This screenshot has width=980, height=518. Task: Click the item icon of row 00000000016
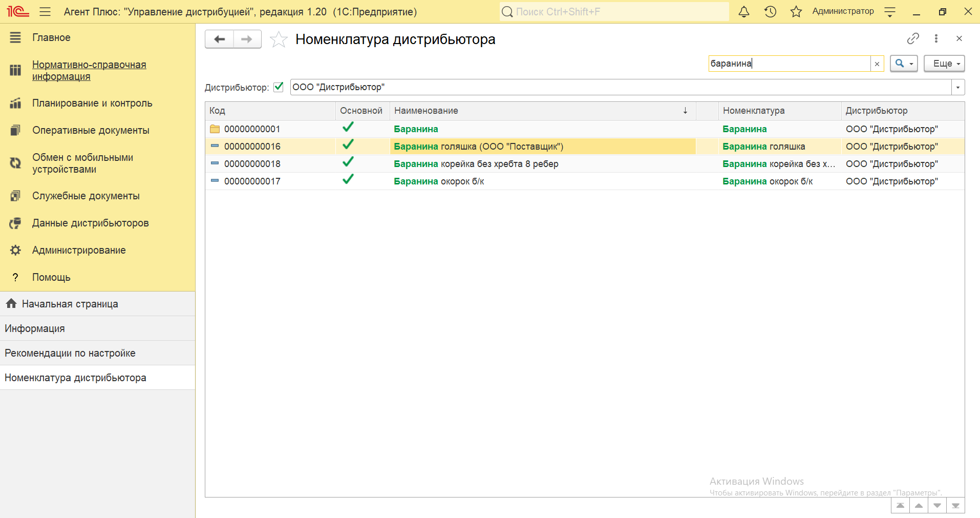215,147
